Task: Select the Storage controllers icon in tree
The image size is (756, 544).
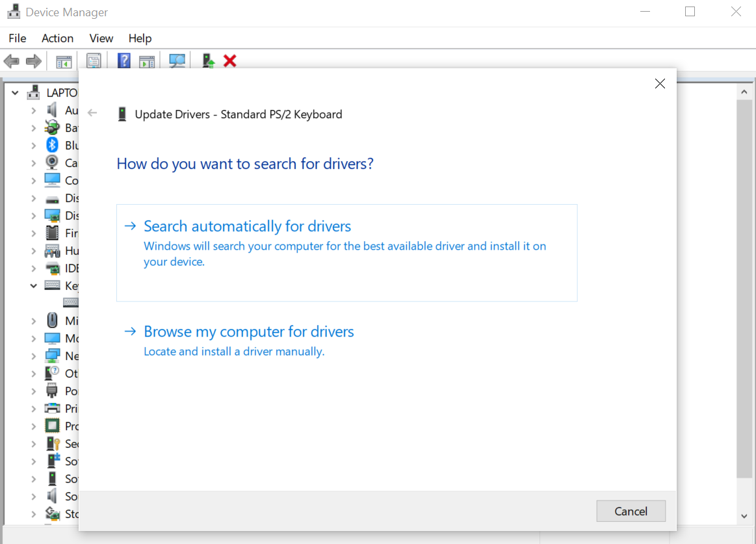Action: [x=52, y=513]
